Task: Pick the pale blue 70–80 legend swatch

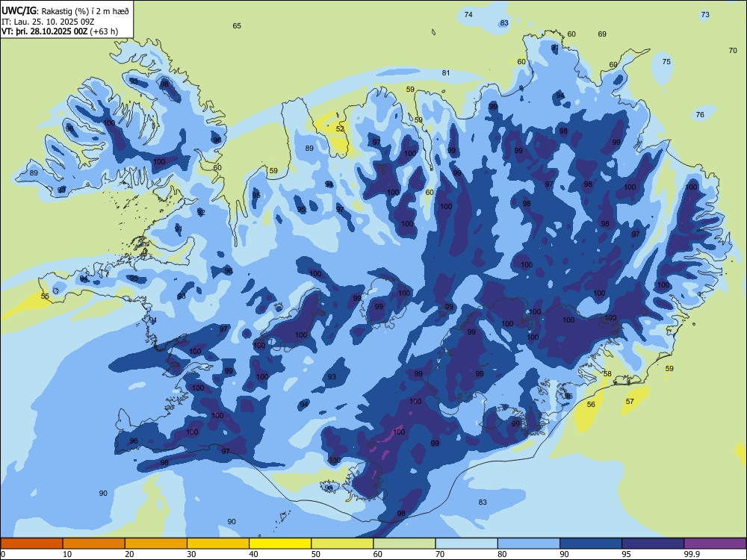Action: point(466,544)
